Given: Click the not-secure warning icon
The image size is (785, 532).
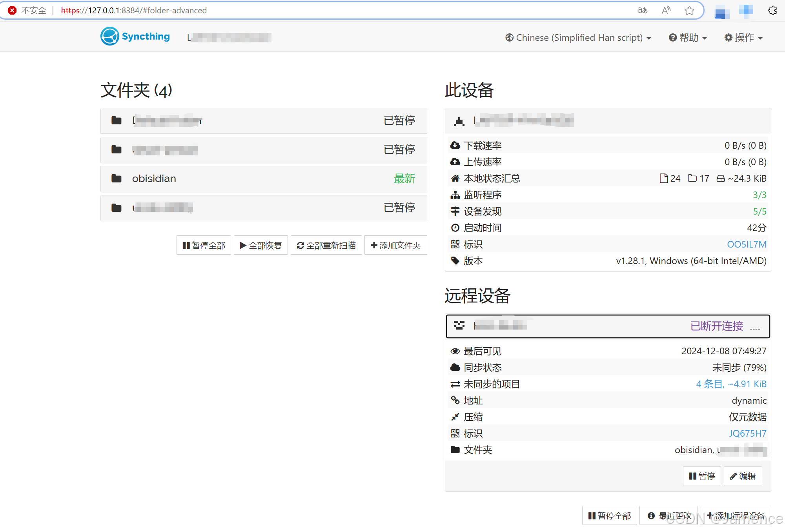Looking at the screenshot, I should (x=12, y=11).
